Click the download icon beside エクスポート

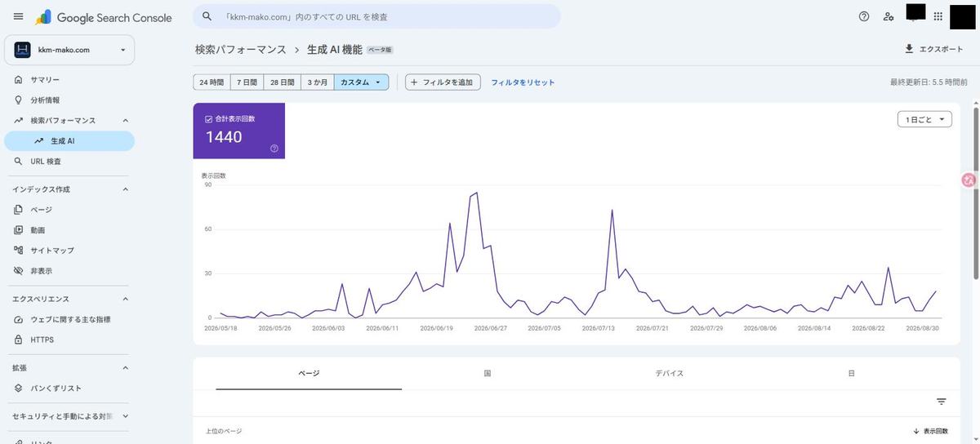coord(909,49)
